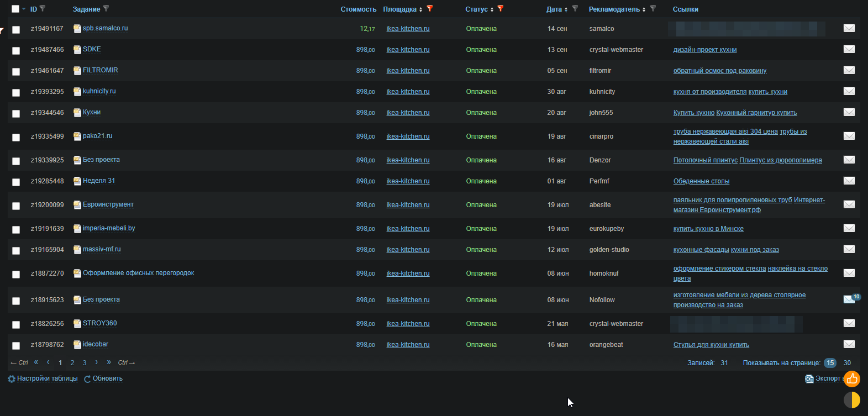Screen dimensions: 868x416
Task: Click the document icon beside spb.samalco.ru
Action: point(77,28)
